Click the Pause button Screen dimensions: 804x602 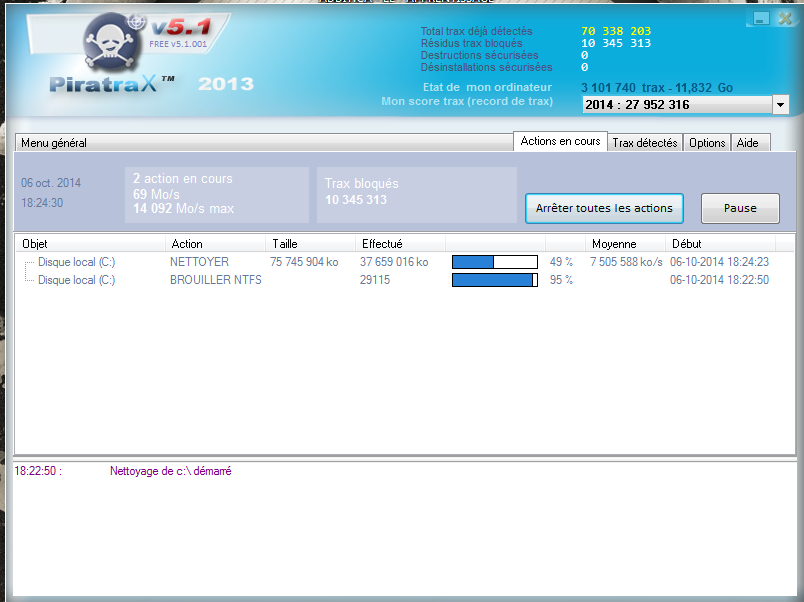click(x=740, y=208)
